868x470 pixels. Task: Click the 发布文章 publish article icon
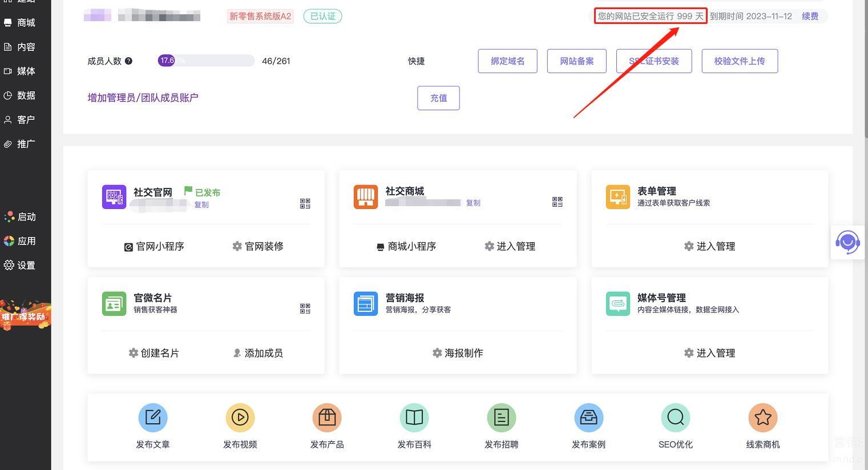pos(152,418)
